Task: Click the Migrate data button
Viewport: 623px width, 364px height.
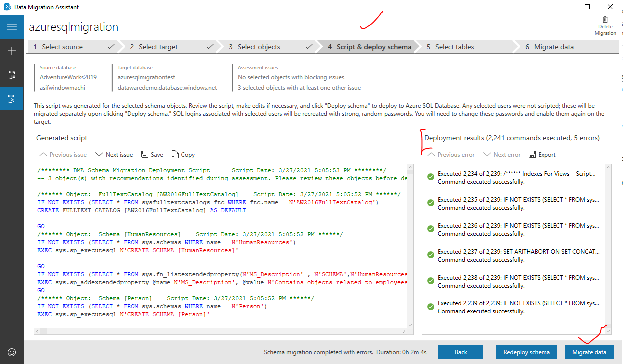Action: pyautogui.click(x=589, y=351)
